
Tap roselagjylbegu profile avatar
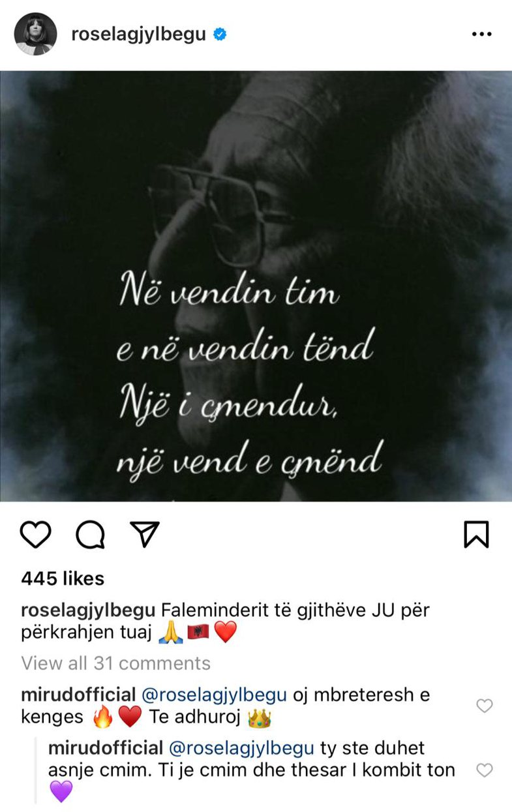(x=35, y=35)
